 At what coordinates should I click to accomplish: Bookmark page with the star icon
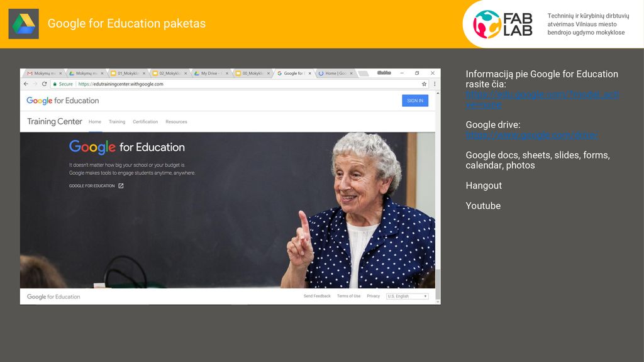[425, 84]
